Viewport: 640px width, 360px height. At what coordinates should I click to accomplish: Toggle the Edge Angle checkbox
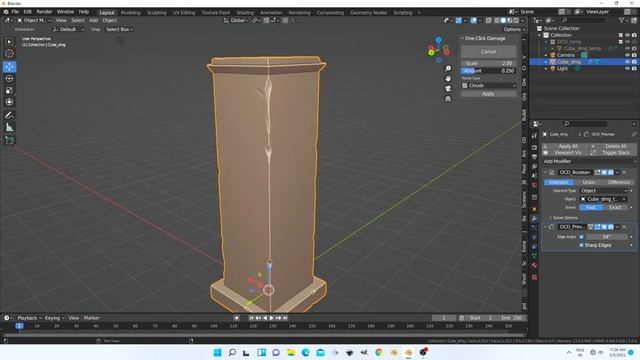581,237
